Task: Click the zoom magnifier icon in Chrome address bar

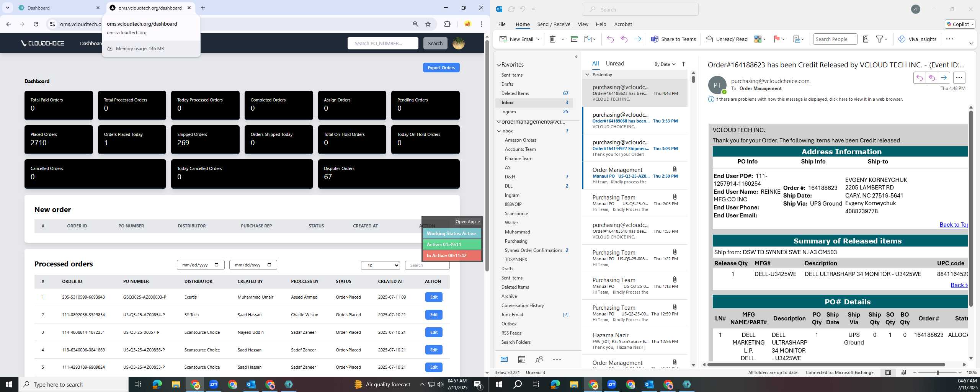Action: (416, 24)
